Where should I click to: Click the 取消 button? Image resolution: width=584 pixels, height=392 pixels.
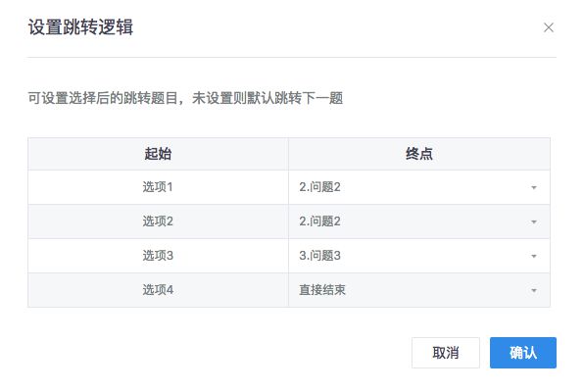(x=446, y=353)
